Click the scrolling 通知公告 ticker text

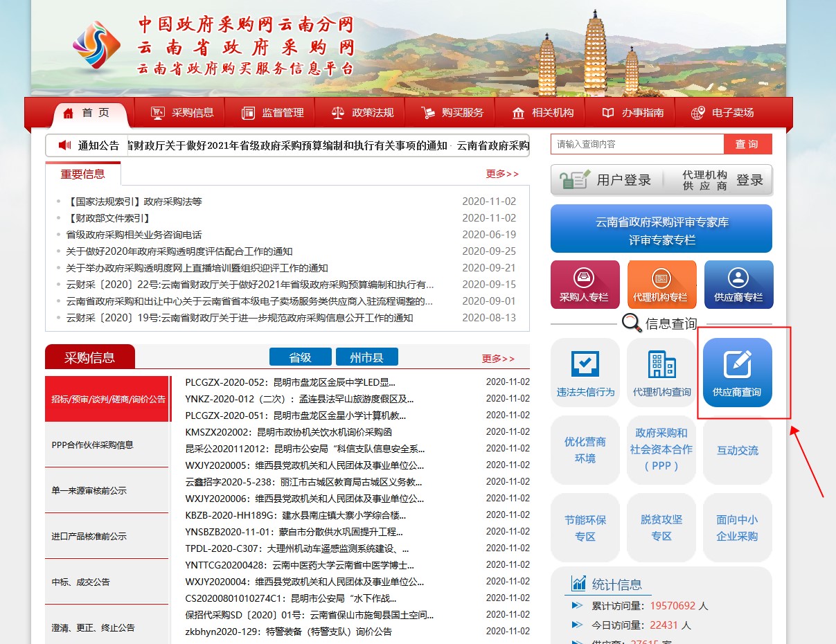327,145
